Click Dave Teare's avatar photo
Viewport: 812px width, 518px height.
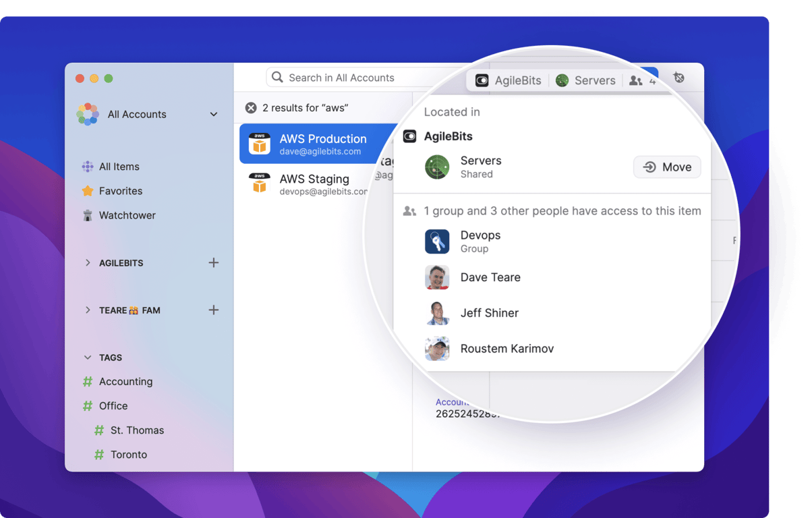point(437,277)
